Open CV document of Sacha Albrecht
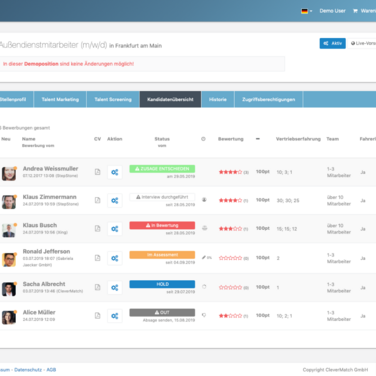 pyautogui.click(x=97, y=287)
